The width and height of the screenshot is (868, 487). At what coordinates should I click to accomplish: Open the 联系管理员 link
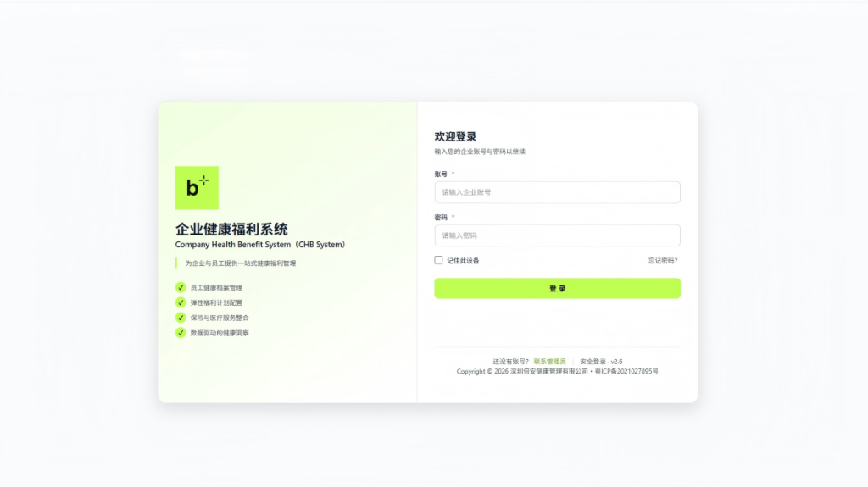[x=549, y=362]
